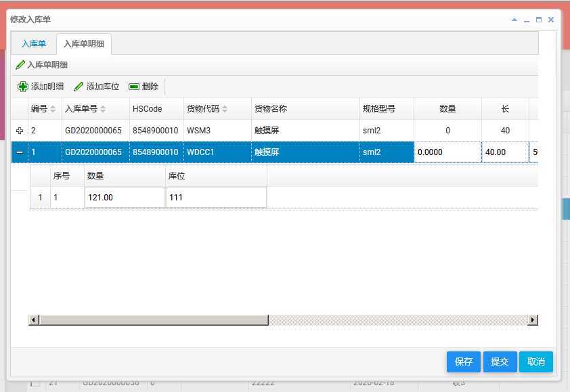
Task: Select the 入库单明细 tab
Action: 84,44
